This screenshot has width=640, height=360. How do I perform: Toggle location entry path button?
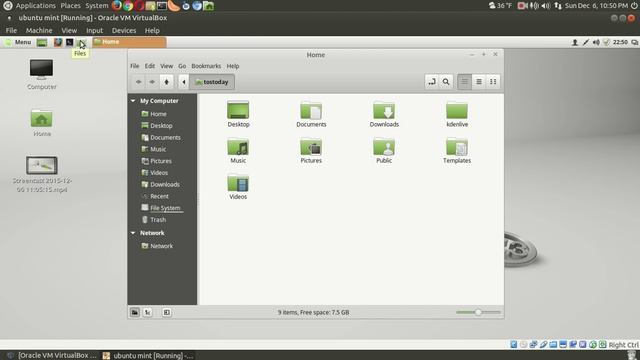431,82
